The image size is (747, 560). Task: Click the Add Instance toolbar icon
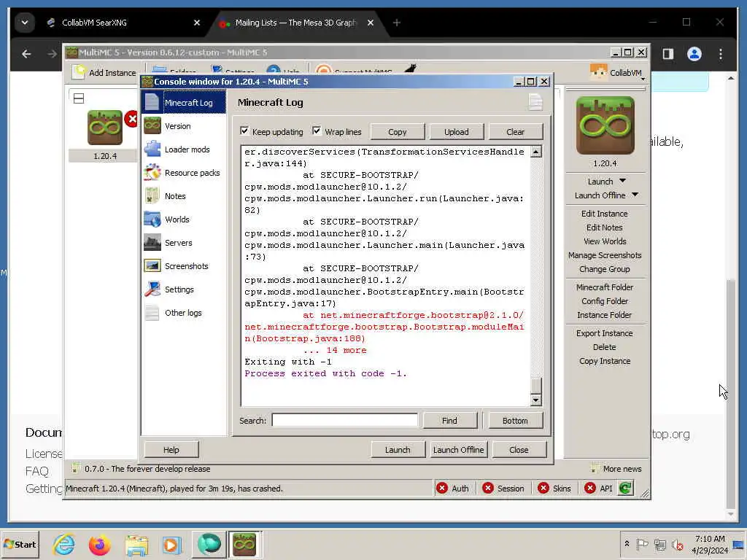coord(78,72)
